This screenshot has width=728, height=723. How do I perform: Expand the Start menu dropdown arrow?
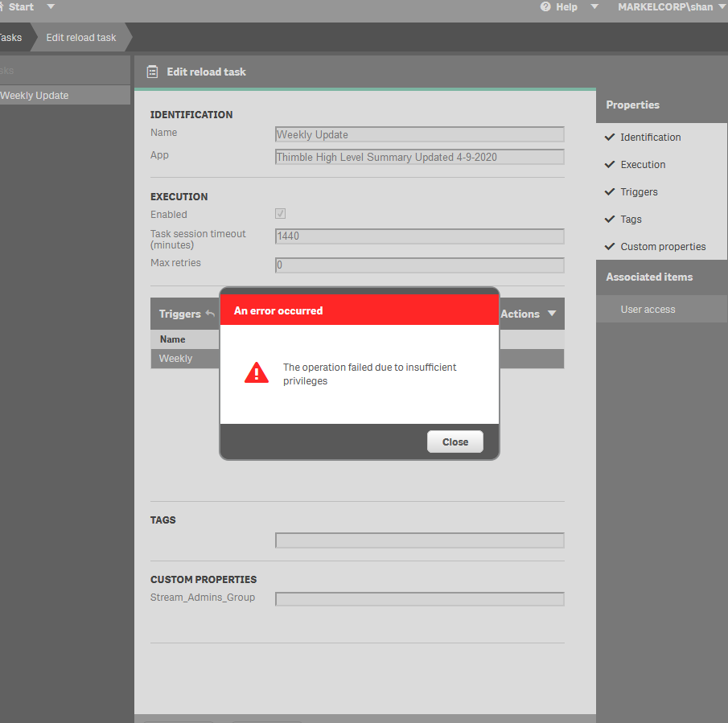coord(51,6)
